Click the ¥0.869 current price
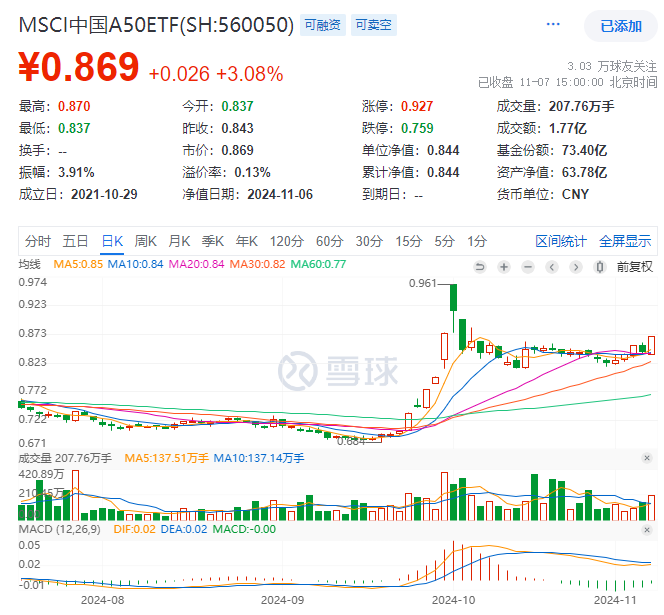 point(79,67)
